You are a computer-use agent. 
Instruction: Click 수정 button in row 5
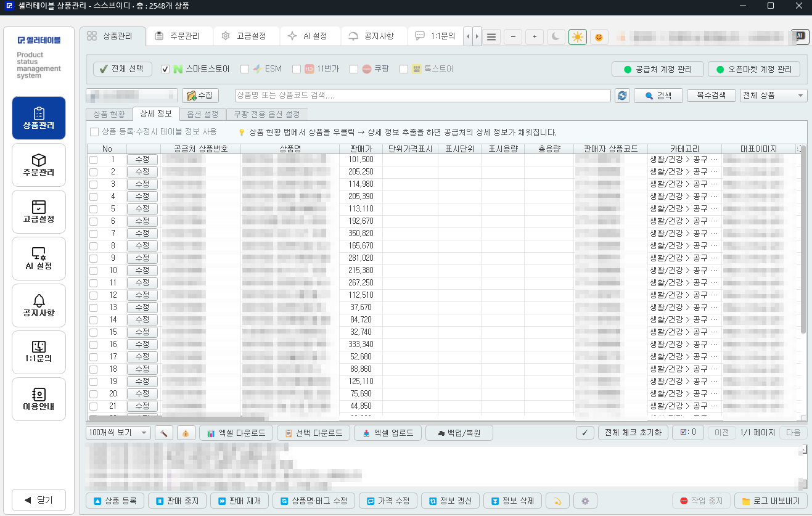click(142, 208)
